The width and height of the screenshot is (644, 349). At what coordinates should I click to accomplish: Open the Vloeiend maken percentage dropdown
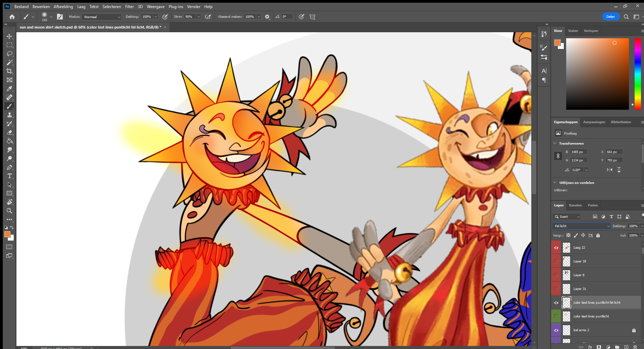pyautogui.click(x=259, y=17)
